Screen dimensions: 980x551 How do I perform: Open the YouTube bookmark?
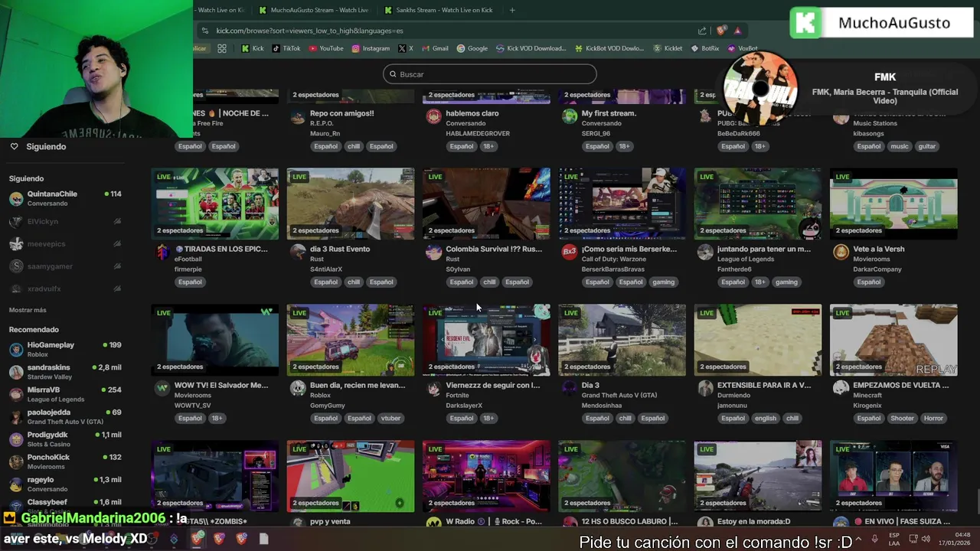(x=325, y=48)
